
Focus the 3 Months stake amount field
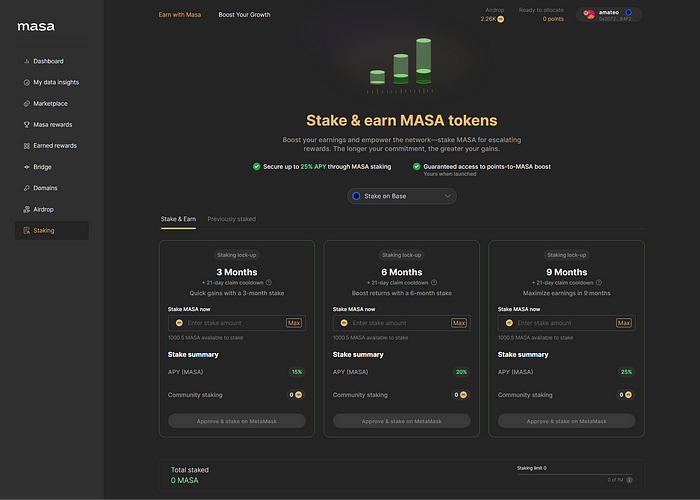pos(237,323)
